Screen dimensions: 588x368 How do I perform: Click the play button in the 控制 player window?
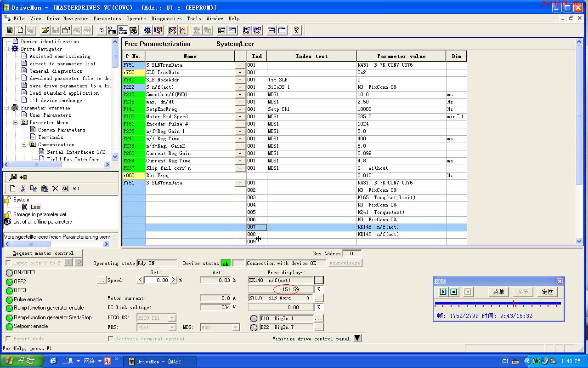tap(443, 292)
